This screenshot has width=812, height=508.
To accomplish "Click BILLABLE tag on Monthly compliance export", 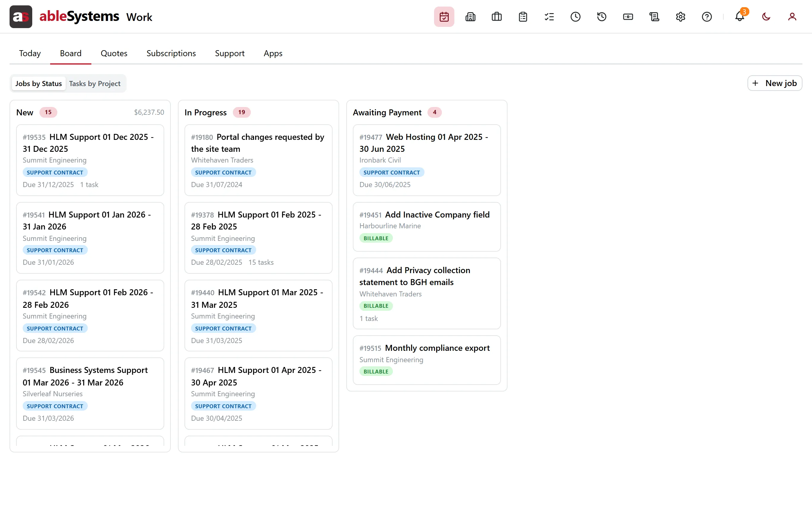I will point(376,372).
